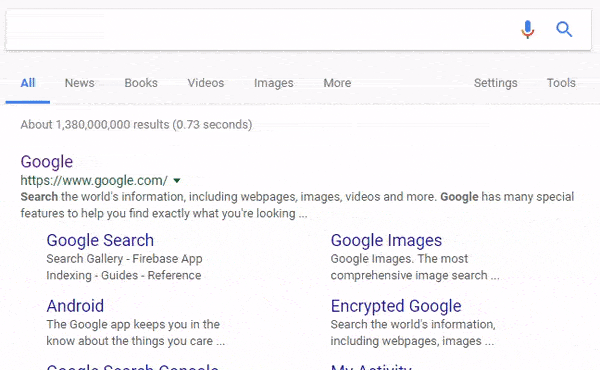Image resolution: width=600 pixels, height=370 pixels.
Task: Click inside the search input field
Action: click(x=260, y=29)
